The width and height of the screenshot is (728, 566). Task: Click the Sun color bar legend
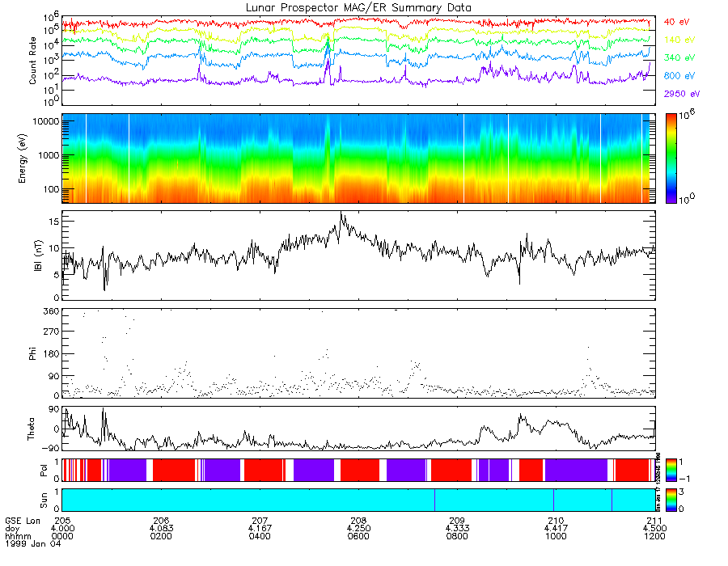click(671, 501)
